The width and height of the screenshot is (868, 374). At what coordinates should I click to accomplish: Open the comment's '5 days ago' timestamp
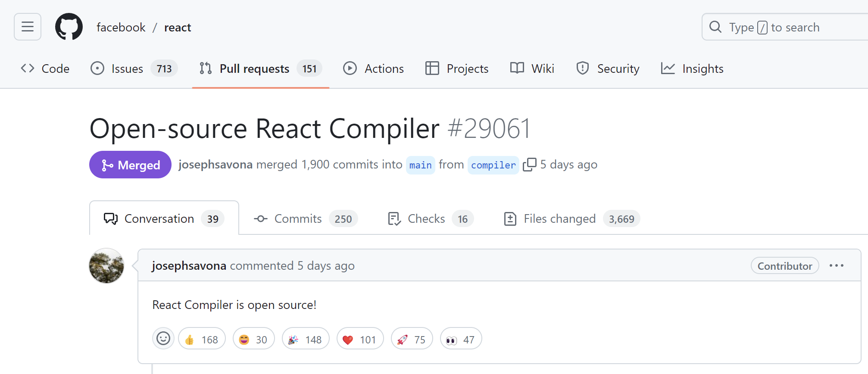coord(326,266)
